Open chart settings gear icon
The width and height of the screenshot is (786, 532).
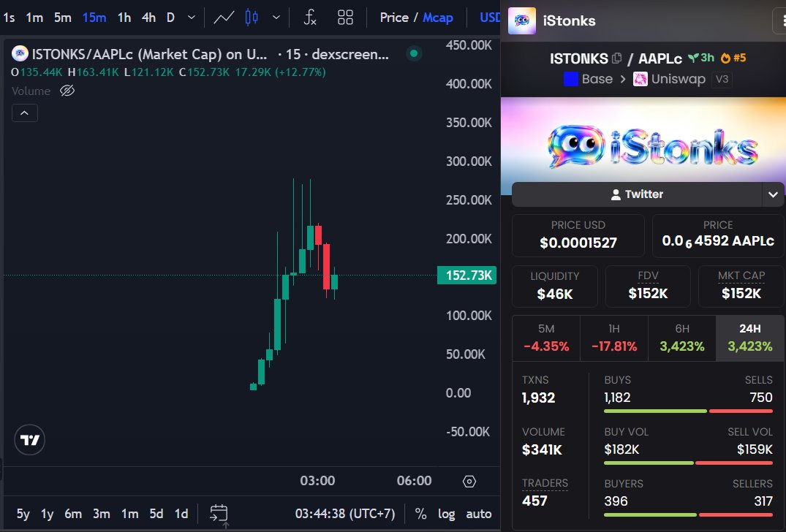469,482
